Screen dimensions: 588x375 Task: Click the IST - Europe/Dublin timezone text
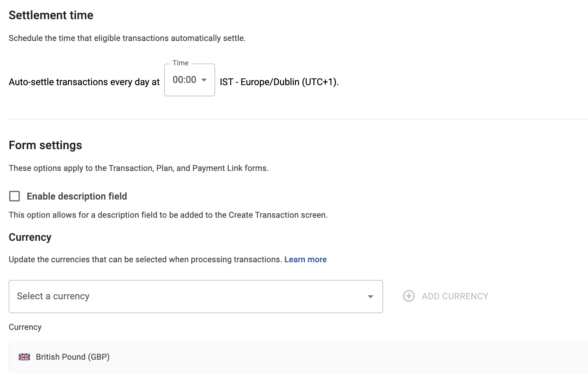279,82
